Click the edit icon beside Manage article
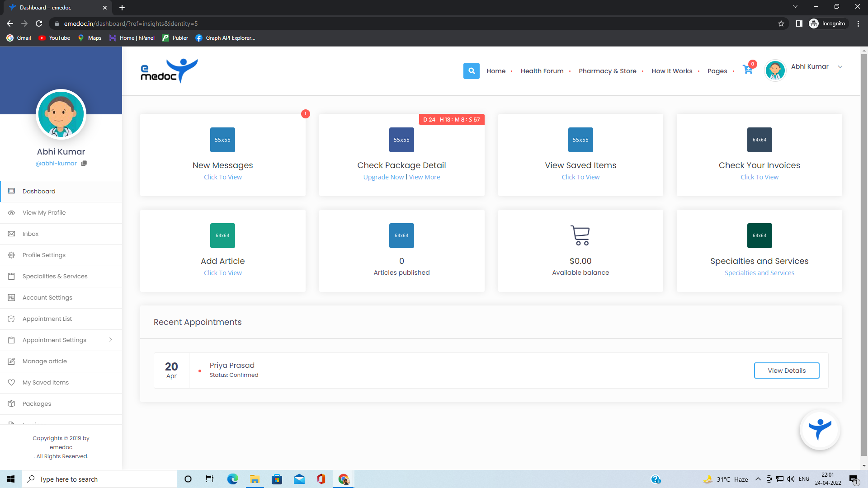Viewport: 868px width, 488px height. (11, 361)
